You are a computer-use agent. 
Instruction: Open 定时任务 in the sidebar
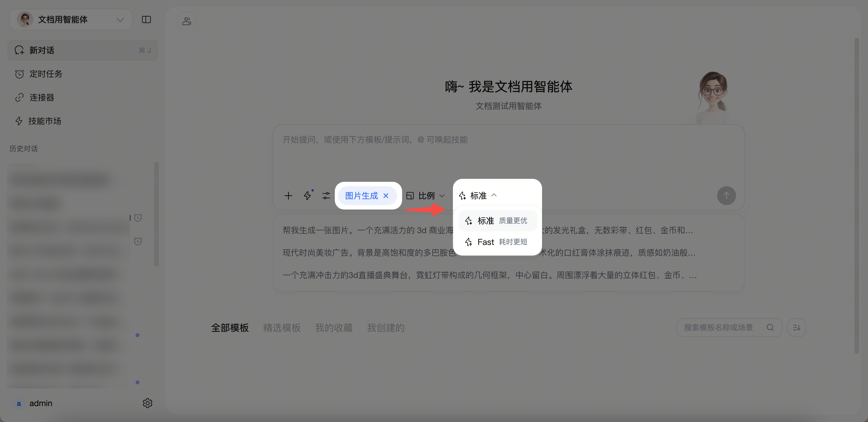tap(83, 74)
